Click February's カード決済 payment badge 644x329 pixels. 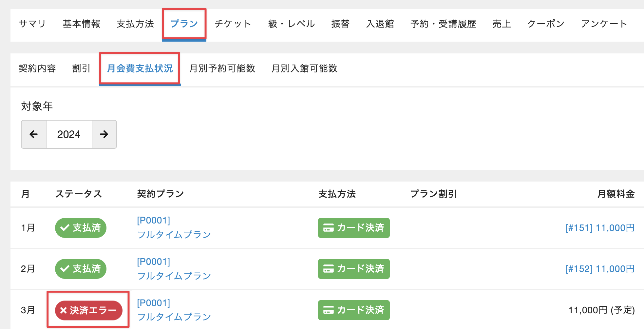354,269
